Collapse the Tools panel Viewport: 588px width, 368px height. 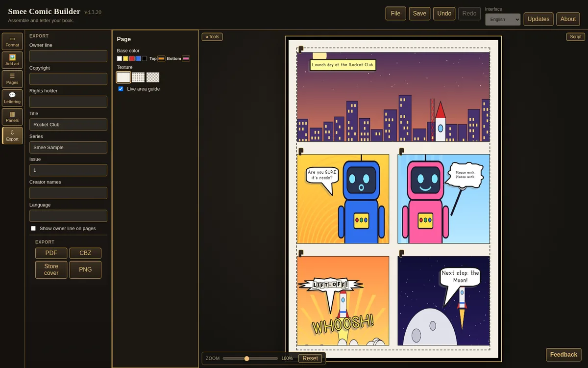(x=212, y=37)
